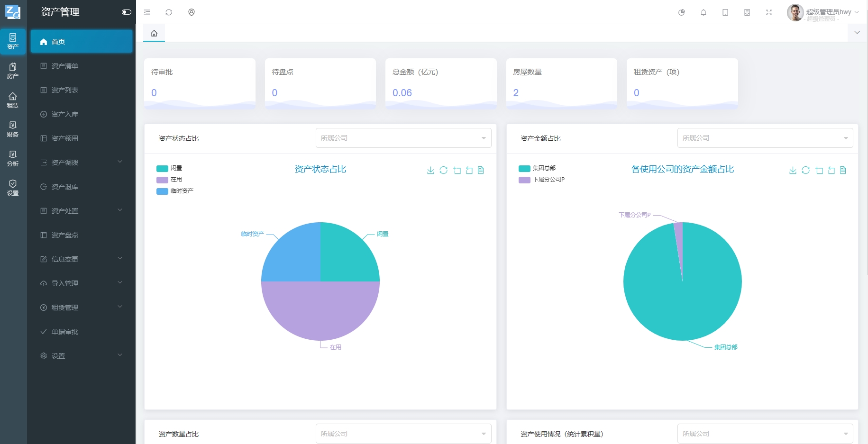This screenshot has width=868, height=444.
Task: Toggle the switch beside 资产管理 title
Action: (126, 12)
